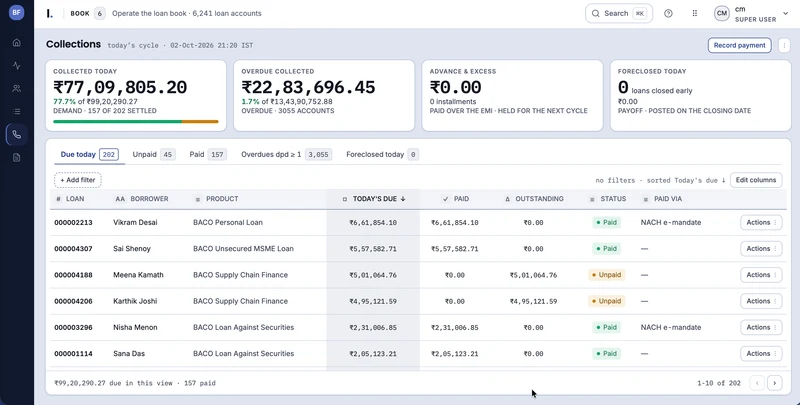800x405 pixels.
Task: Click the Add filter button
Action: click(78, 180)
